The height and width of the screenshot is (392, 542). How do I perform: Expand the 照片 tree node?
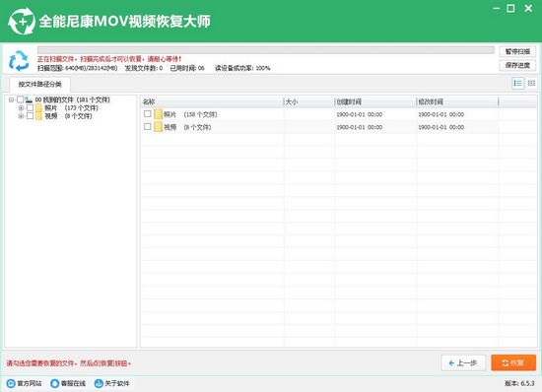pos(21,108)
